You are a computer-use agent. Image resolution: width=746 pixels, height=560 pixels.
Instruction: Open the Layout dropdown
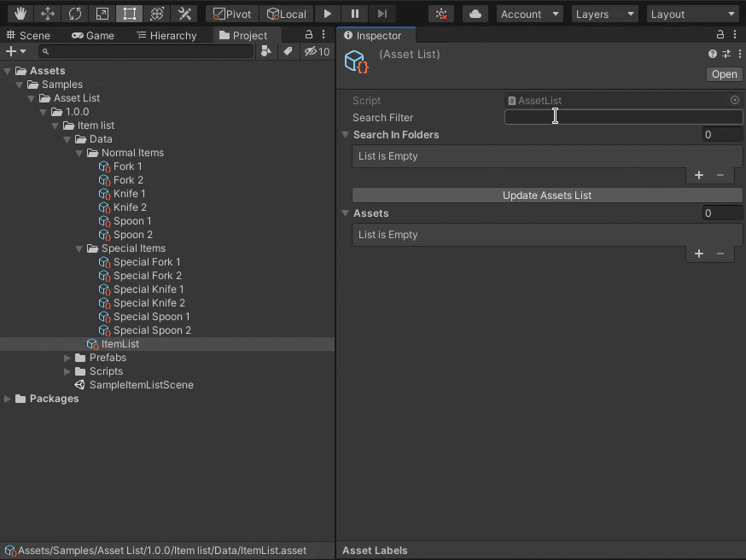tap(693, 14)
